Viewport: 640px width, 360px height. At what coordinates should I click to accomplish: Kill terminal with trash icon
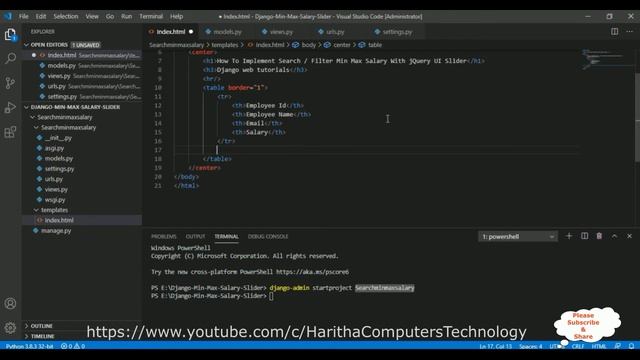(599, 236)
